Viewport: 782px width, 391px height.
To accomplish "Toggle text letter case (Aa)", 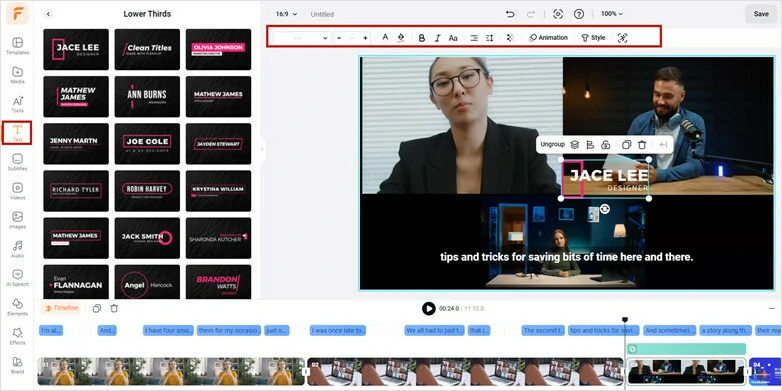I will pos(453,37).
